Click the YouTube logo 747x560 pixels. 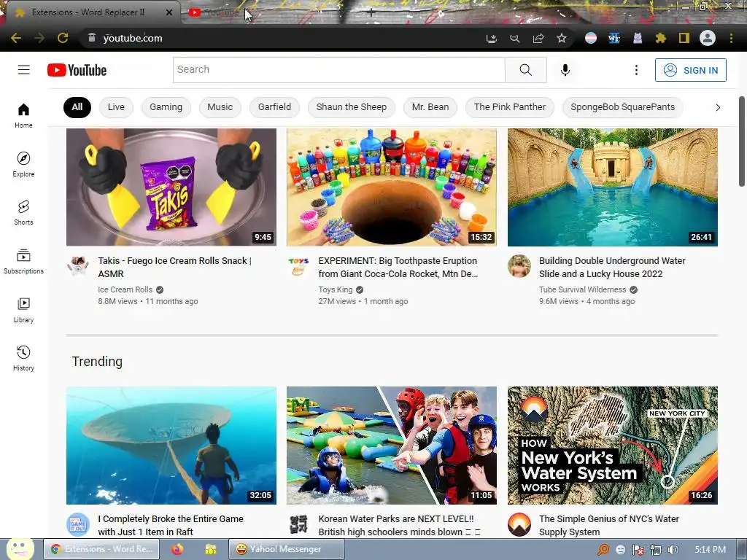coord(77,70)
